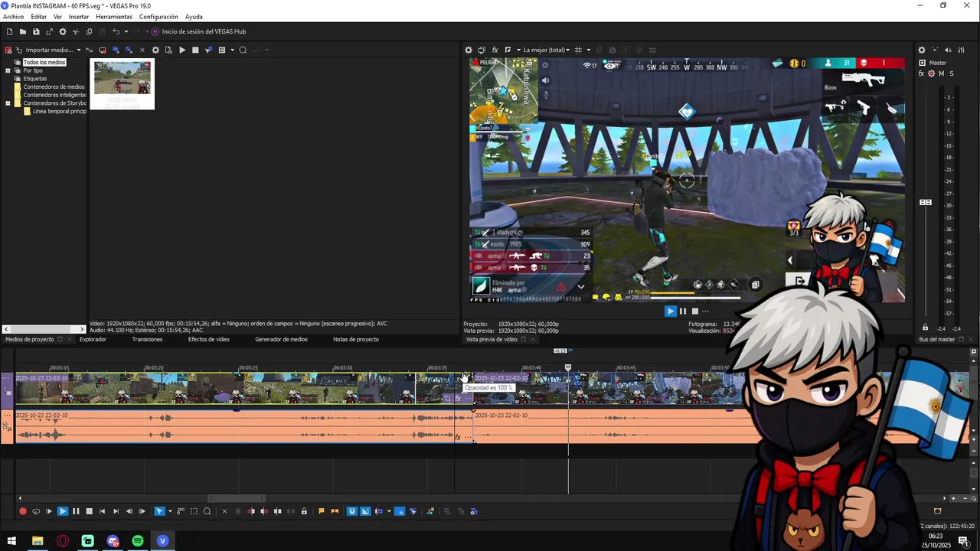Click Play in timeline transport
980x551 pixels.
pos(63,511)
